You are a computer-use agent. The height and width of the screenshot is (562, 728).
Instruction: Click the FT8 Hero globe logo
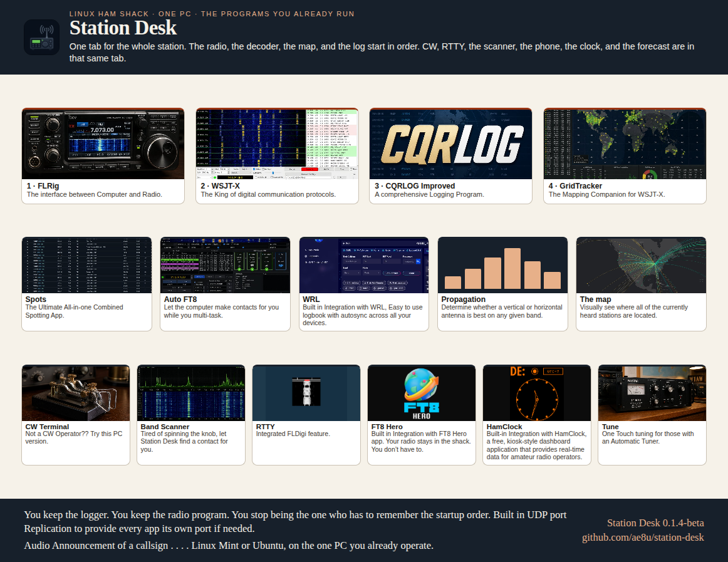[422, 393]
